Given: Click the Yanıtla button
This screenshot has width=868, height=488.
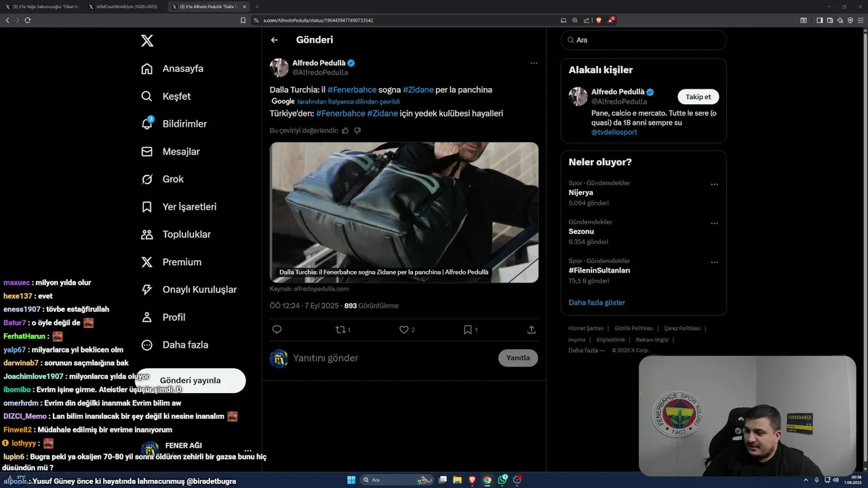Looking at the screenshot, I should 518,358.
